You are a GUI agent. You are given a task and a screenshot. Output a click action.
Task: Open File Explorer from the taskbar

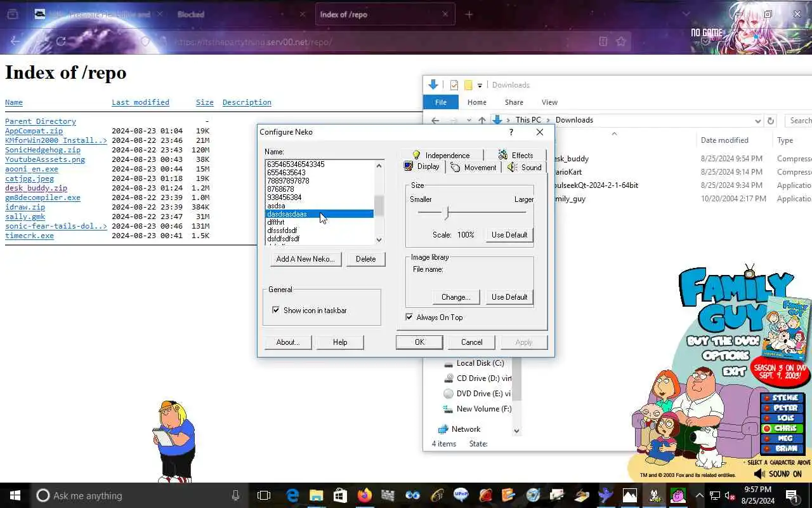click(x=316, y=495)
